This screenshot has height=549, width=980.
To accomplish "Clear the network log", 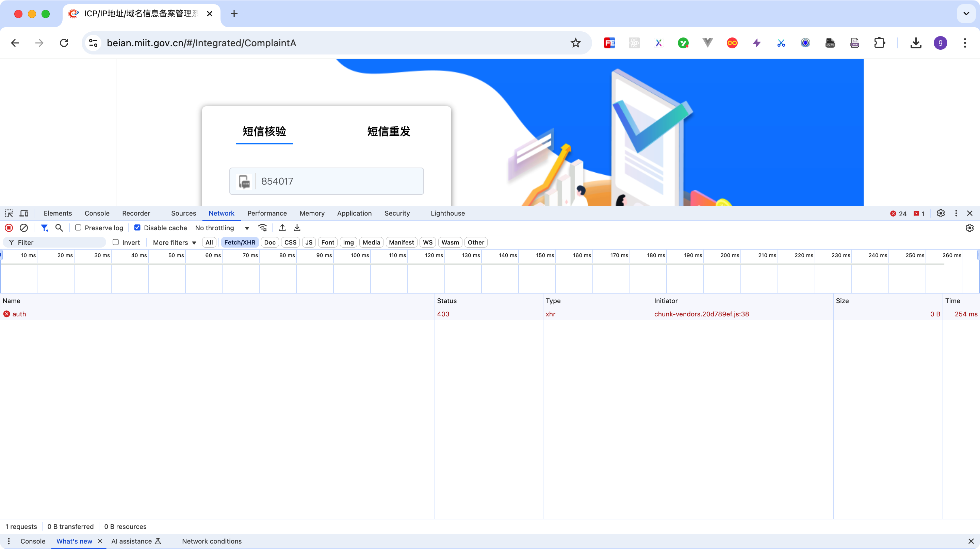I will (x=23, y=228).
